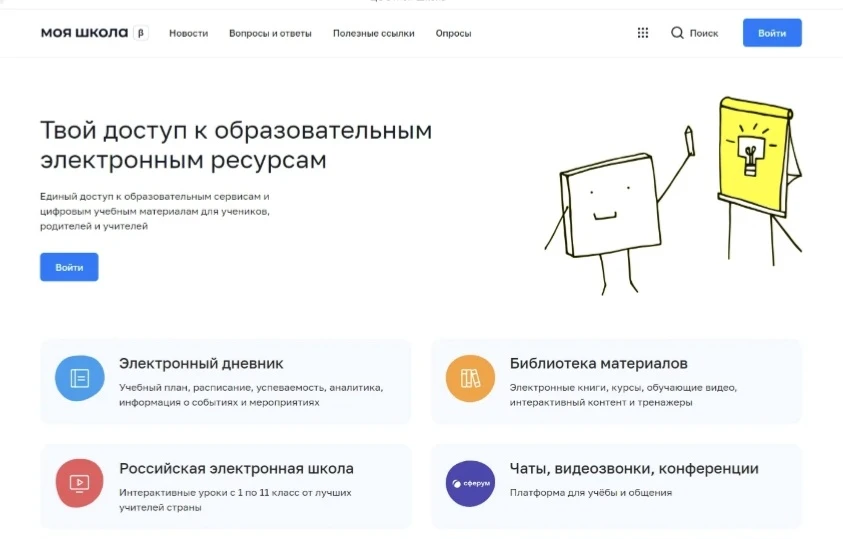Open the Библиотека материалов card title
The image size is (843, 539).
(x=598, y=363)
